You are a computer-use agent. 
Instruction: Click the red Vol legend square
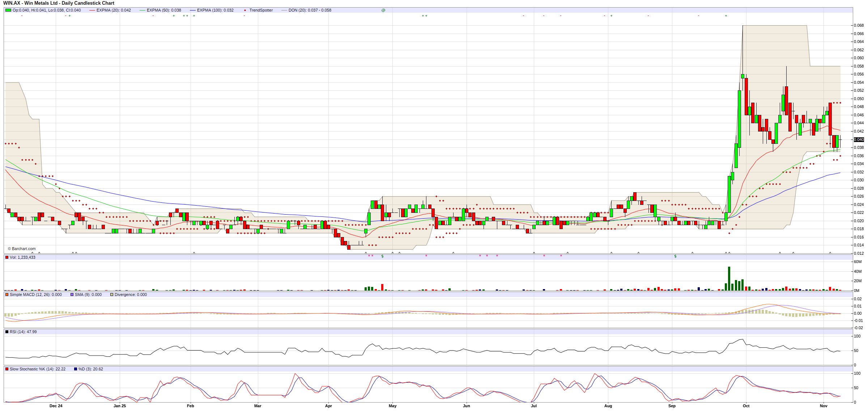(7, 257)
